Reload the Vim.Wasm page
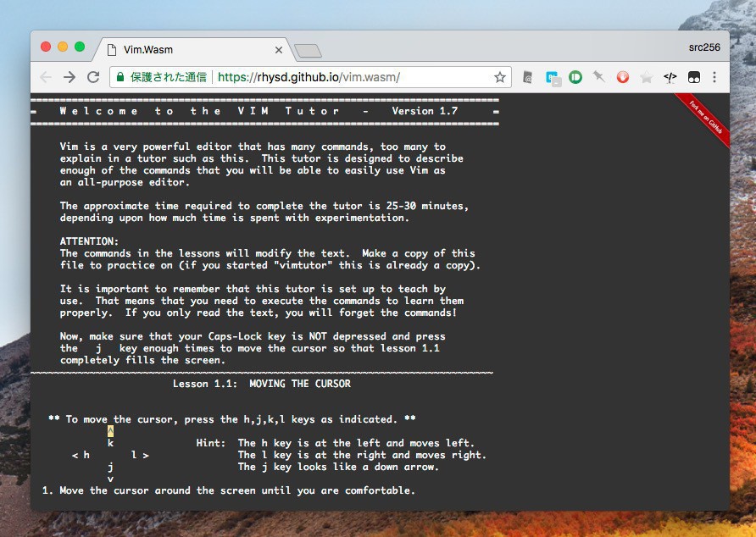Screen dimensions: 756x537 (x=93, y=77)
